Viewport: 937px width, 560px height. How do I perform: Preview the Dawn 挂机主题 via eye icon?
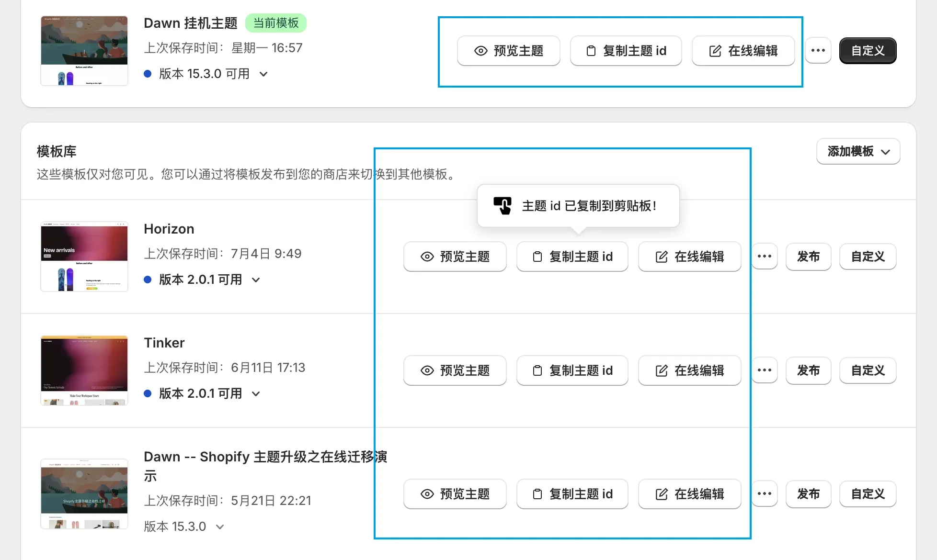click(x=508, y=51)
